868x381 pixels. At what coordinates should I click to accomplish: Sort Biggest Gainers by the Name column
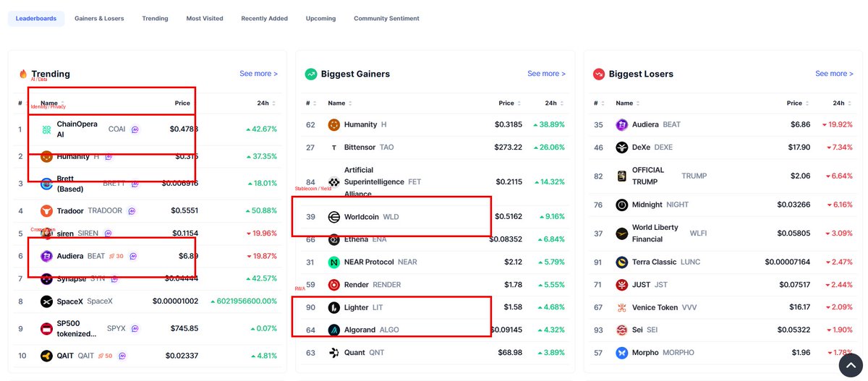pos(339,103)
